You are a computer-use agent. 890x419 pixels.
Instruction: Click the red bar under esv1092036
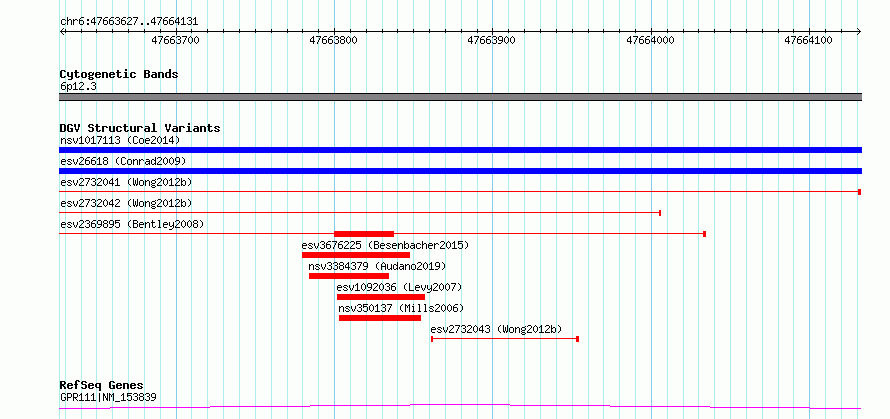tap(381, 297)
